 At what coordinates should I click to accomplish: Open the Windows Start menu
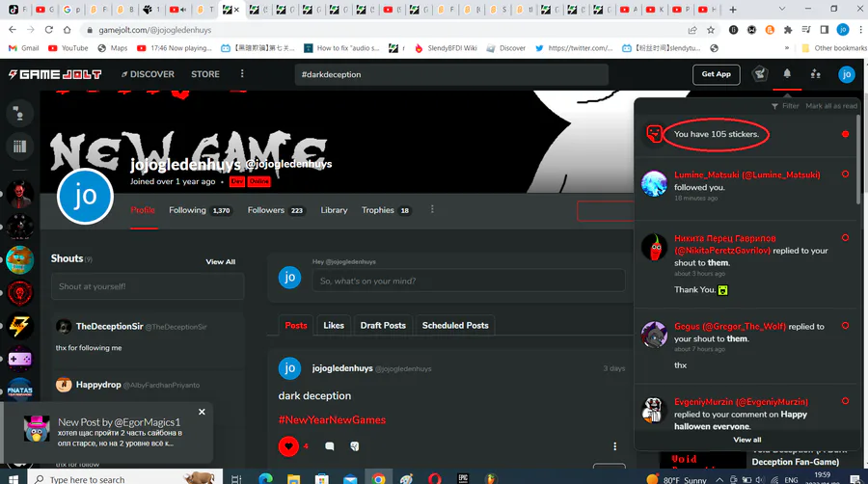click(x=14, y=478)
